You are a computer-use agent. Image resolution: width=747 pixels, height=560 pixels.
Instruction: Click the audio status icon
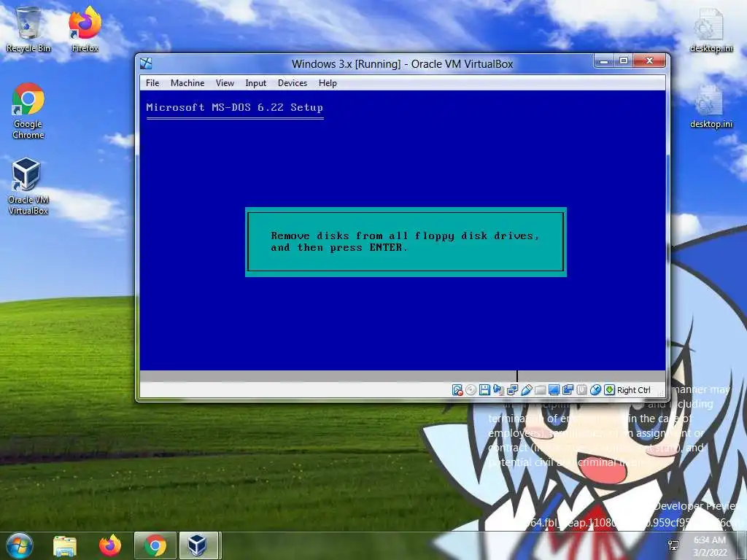click(x=498, y=390)
